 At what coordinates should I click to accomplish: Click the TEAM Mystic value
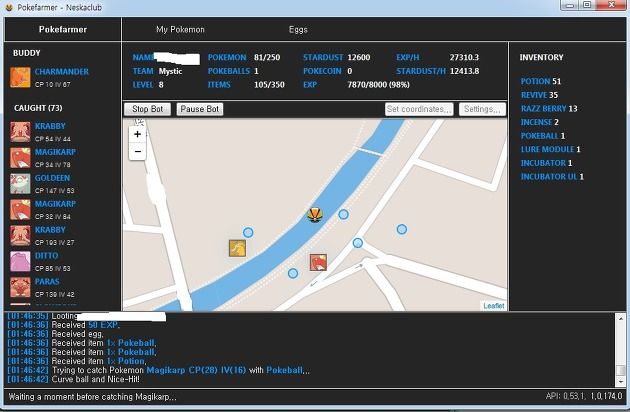pyautogui.click(x=170, y=71)
